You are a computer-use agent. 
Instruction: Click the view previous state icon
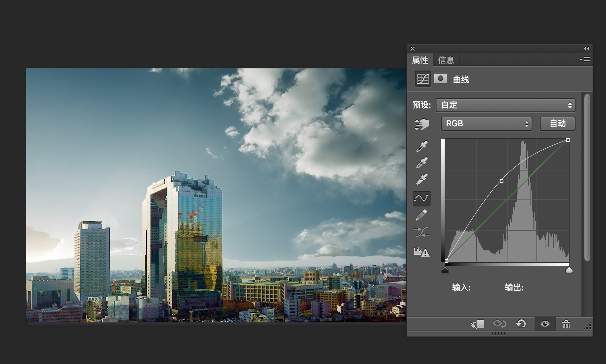(499, 324)
